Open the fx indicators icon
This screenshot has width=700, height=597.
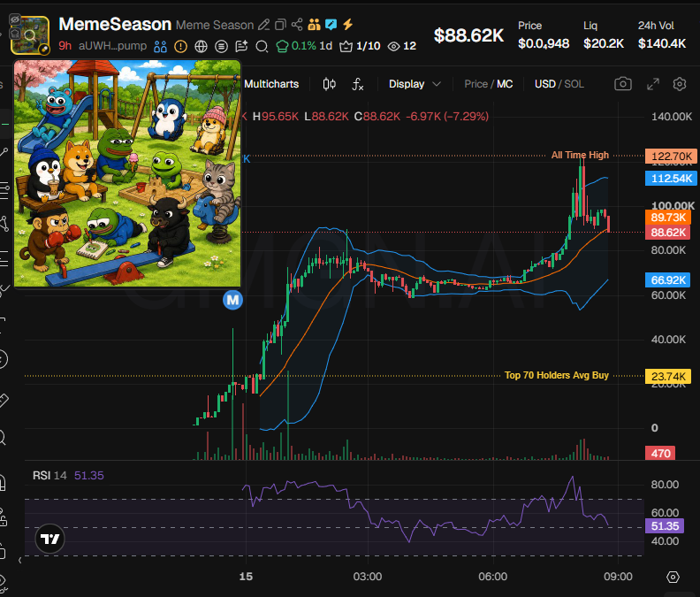(x=358, y=84)
